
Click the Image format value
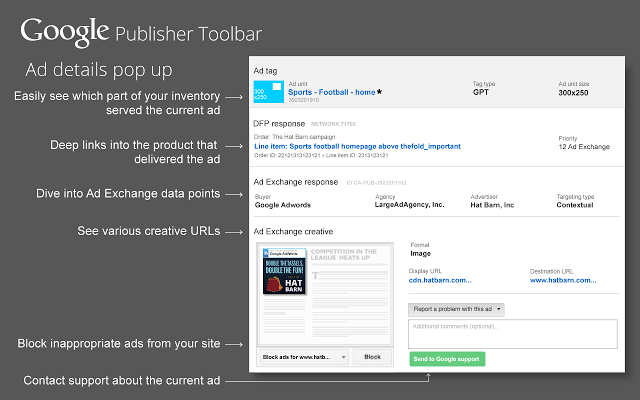pyautogui.click(x=420, y=253)
